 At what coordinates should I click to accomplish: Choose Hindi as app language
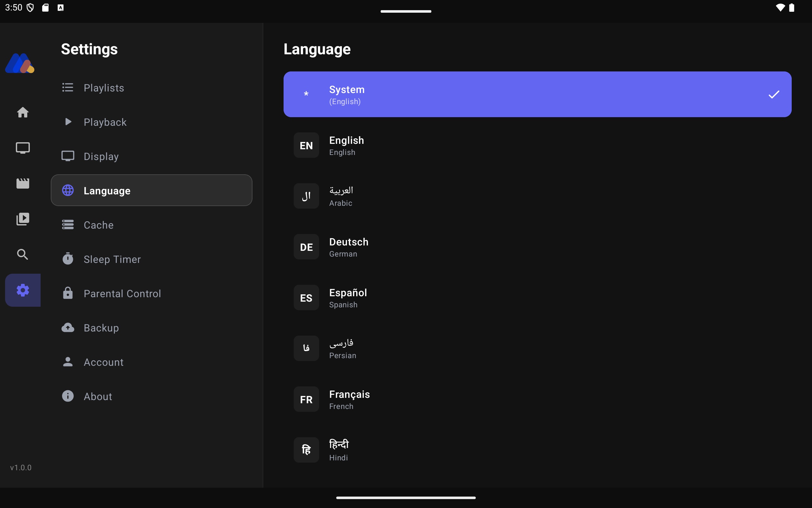538,450
